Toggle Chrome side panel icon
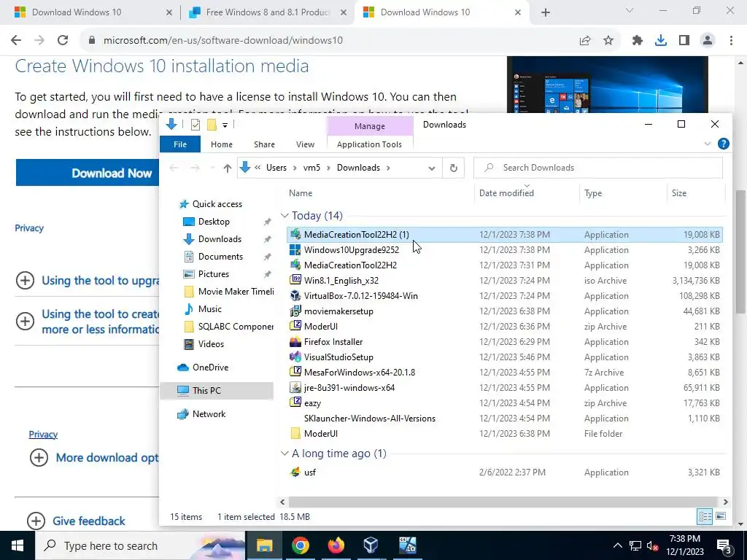The height and width of the screenshot is (560, 747). pos(684,41)
